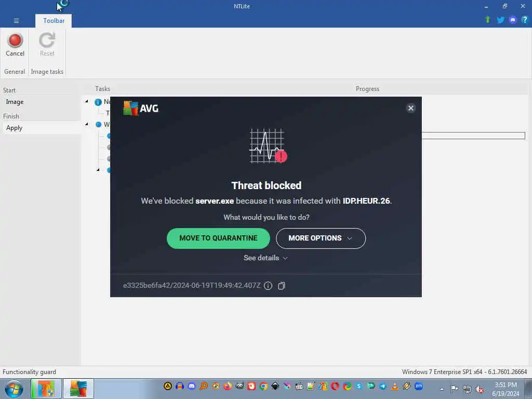This screenshot has height=399, width=532.
Task: Click the Windows 7 Enterprise version status text
Action: 464,372
